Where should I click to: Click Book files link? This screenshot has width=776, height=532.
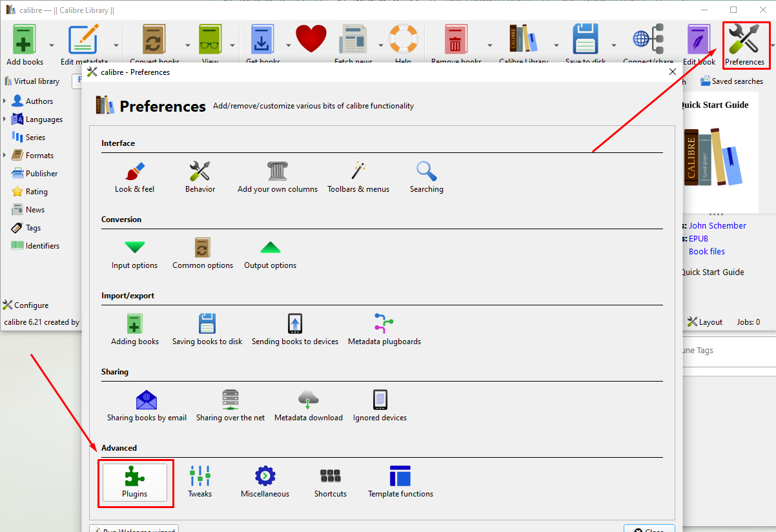click(707, 251)
